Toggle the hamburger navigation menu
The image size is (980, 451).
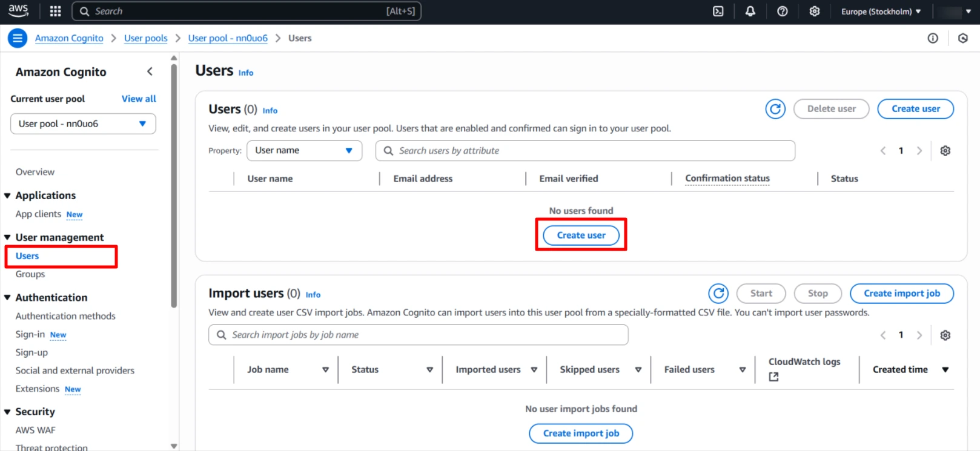[x=18, y=38]
